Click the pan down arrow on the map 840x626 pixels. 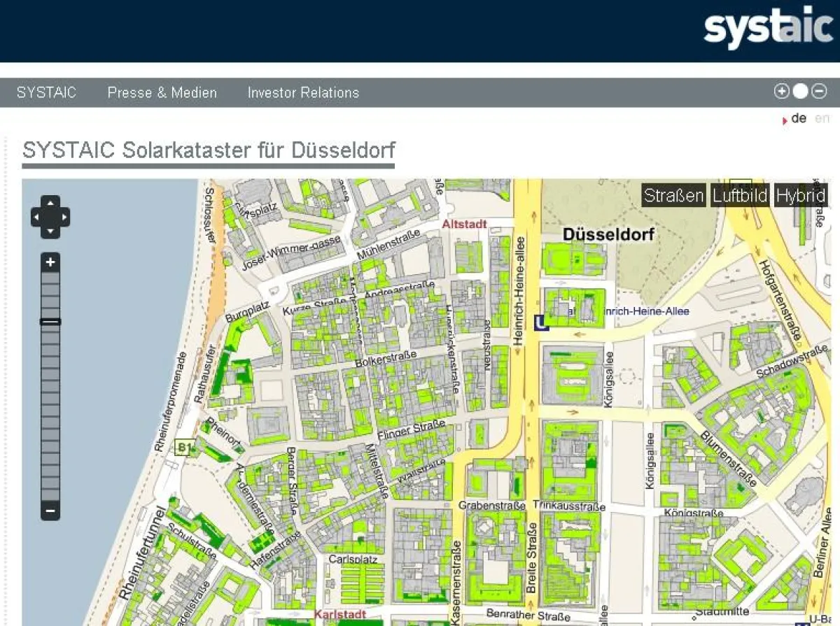click(50, 230)
